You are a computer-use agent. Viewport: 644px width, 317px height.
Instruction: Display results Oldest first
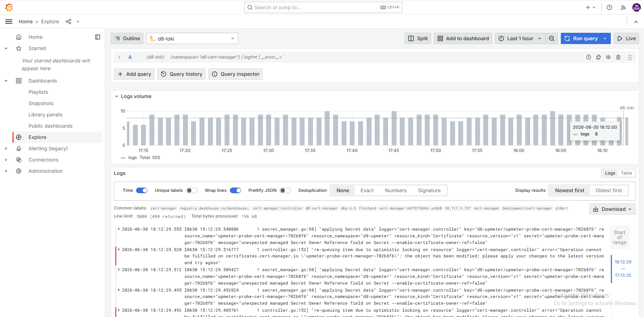click(x=608, y=190)
